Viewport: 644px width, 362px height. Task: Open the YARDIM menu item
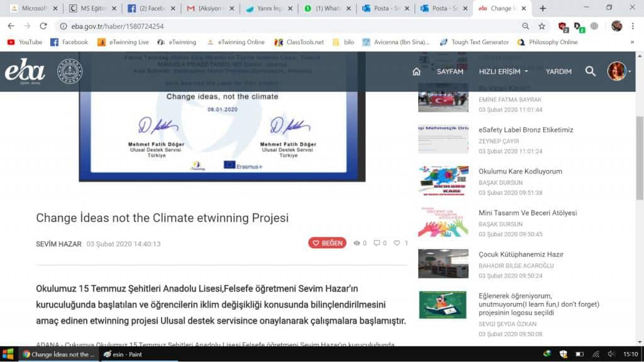(x=558, y=72)
